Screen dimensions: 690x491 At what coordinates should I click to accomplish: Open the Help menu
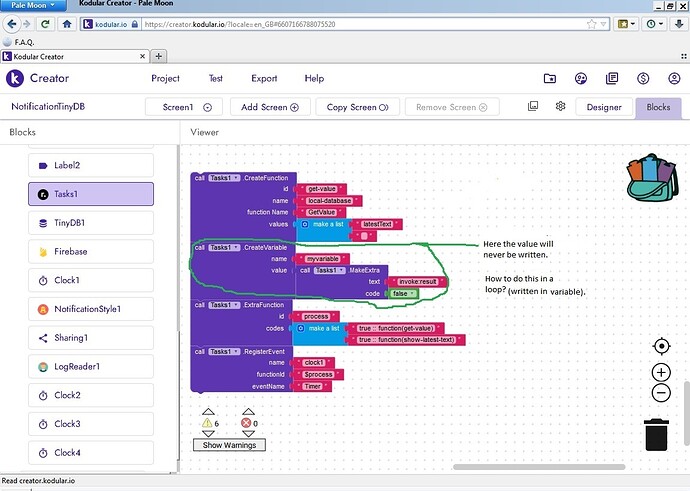pyautogui.click(x=314, y=78)
